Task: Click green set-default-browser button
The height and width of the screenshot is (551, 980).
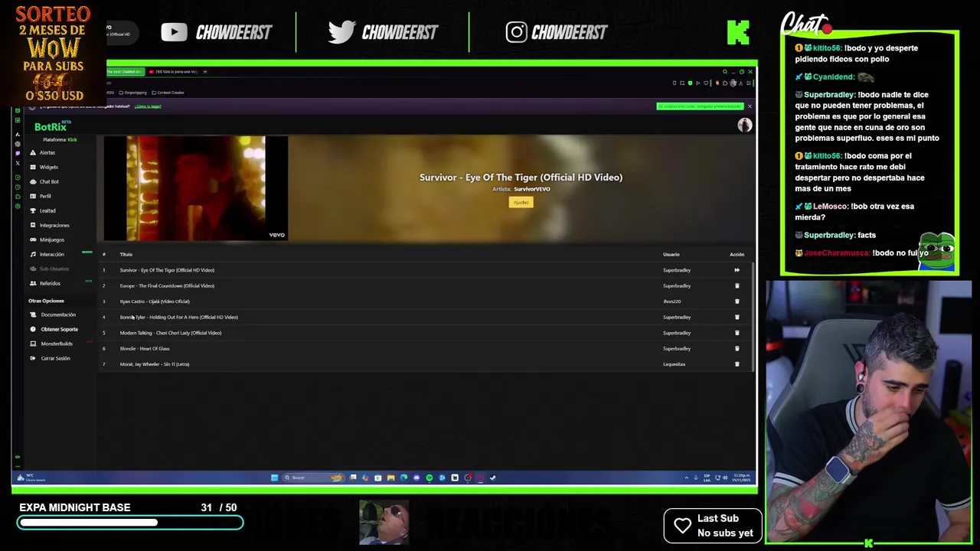Action: coord(700,106)
